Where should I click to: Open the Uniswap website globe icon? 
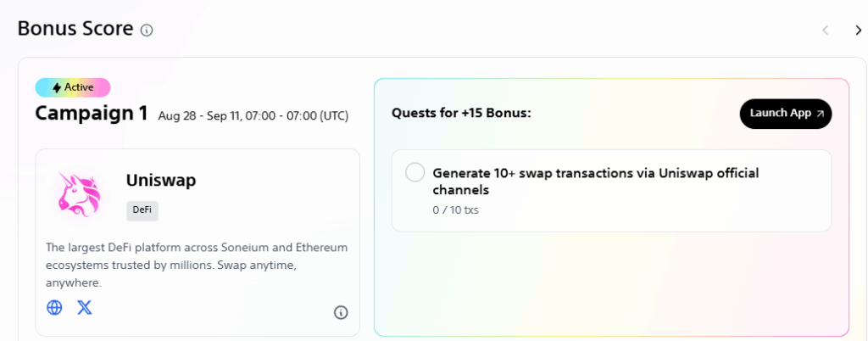(x=54, y=307)
